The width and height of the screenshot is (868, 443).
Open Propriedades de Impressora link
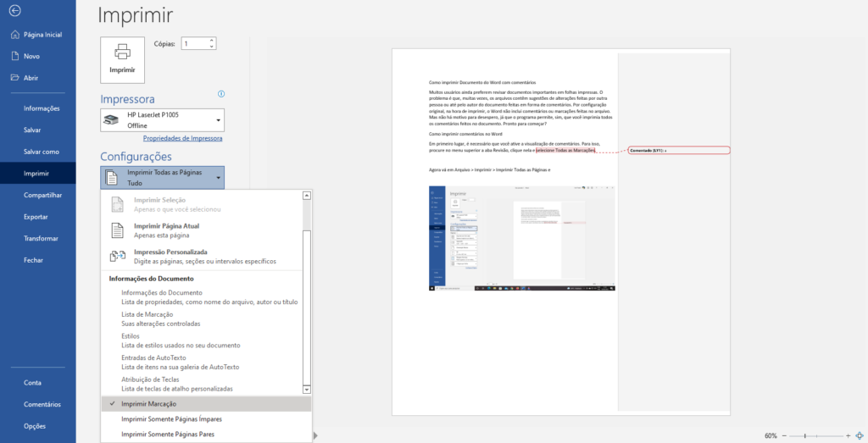(x=183, y=138)
